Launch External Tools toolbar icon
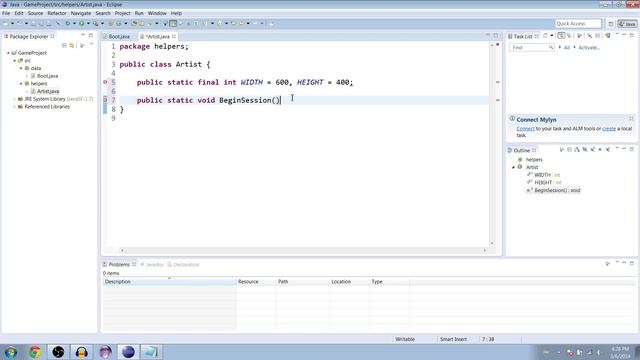The image size is (640, 360). [x=96, y=24]
